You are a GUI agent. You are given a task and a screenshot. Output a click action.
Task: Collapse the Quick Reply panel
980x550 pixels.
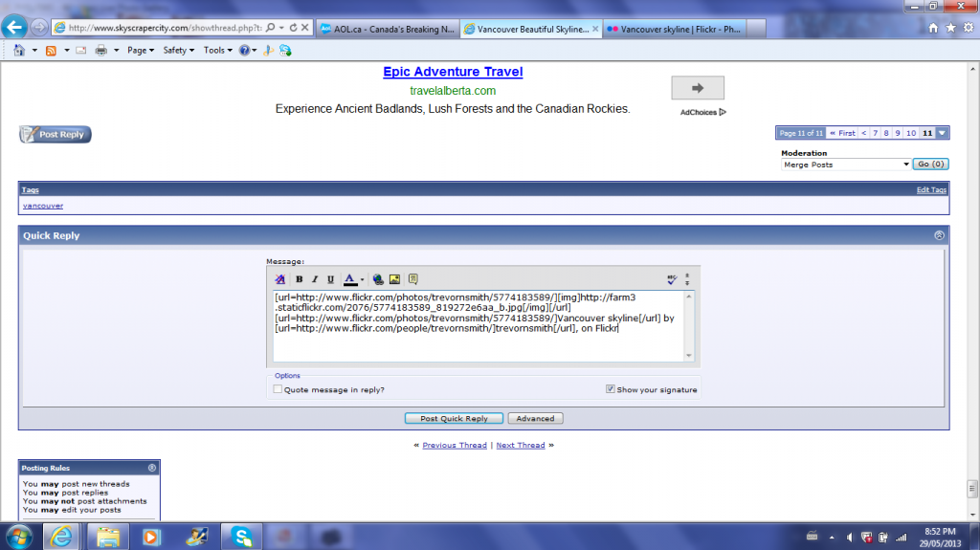(x=939, y=235)
